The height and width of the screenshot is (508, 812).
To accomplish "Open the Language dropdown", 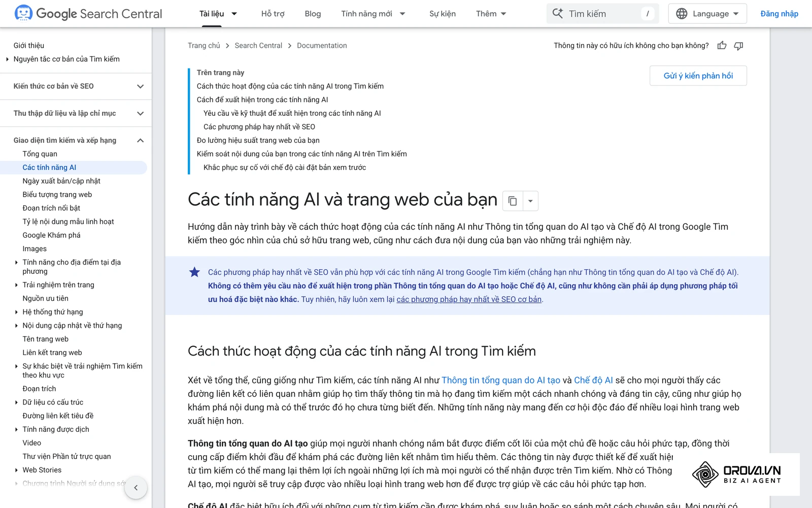I will [x=707, y=14].
